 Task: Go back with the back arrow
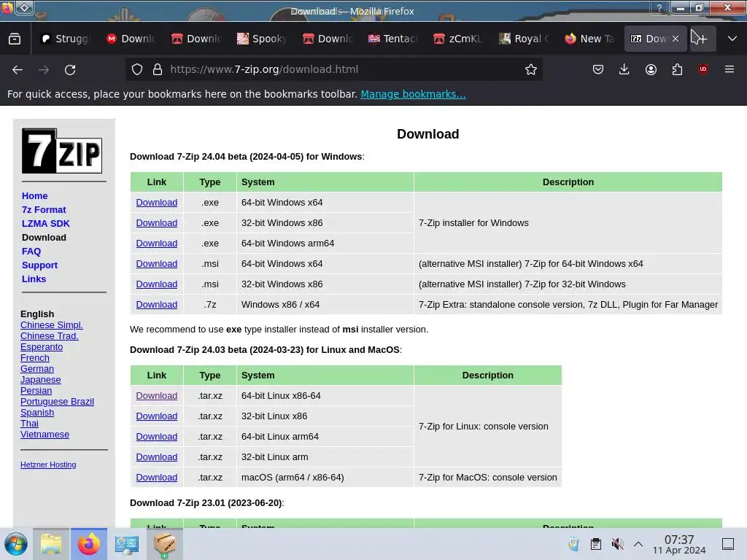(18, 69)
